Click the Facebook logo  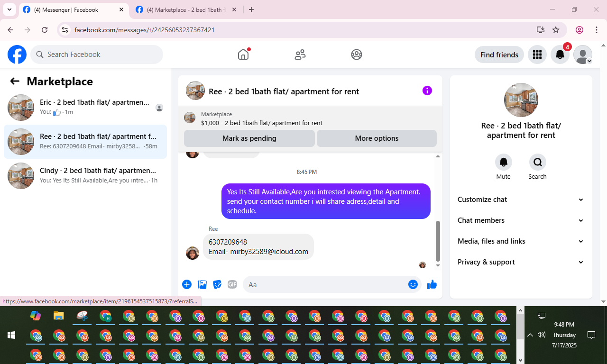tap(17, 55)
